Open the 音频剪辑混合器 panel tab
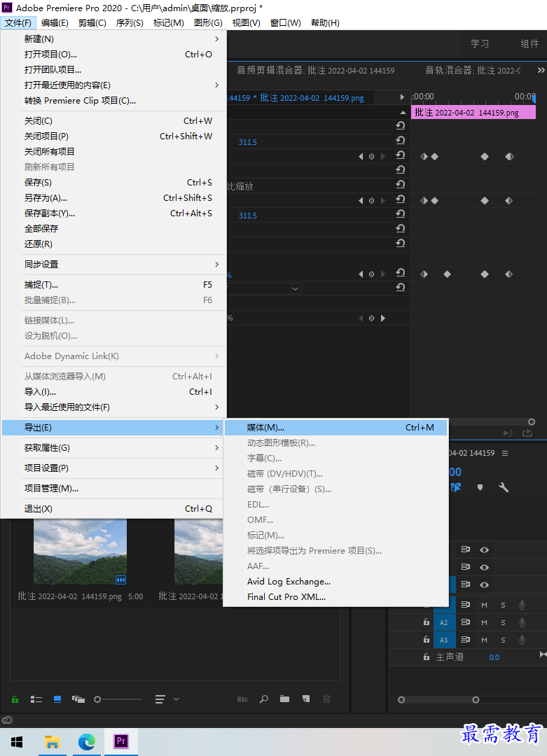 [315, 71]
